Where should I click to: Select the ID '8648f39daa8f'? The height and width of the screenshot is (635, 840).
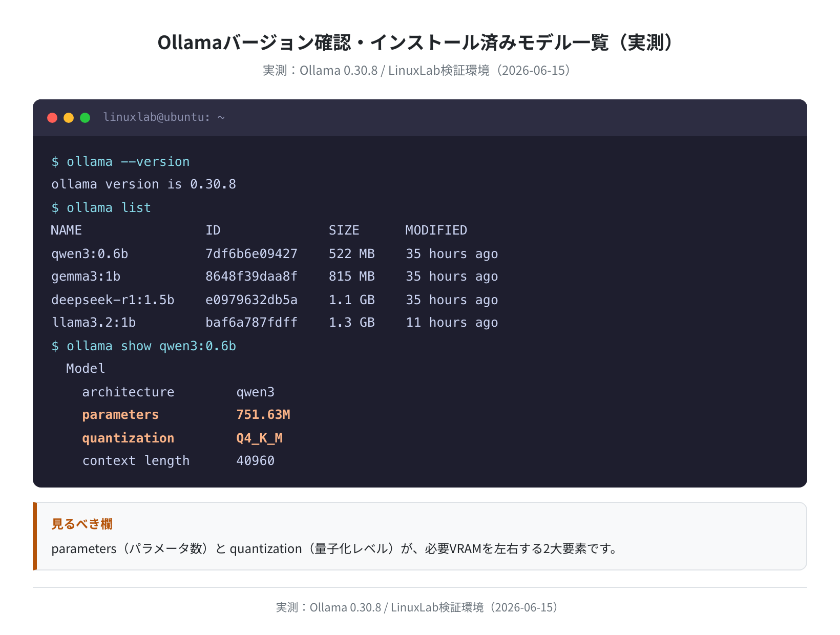click(251, 277)
